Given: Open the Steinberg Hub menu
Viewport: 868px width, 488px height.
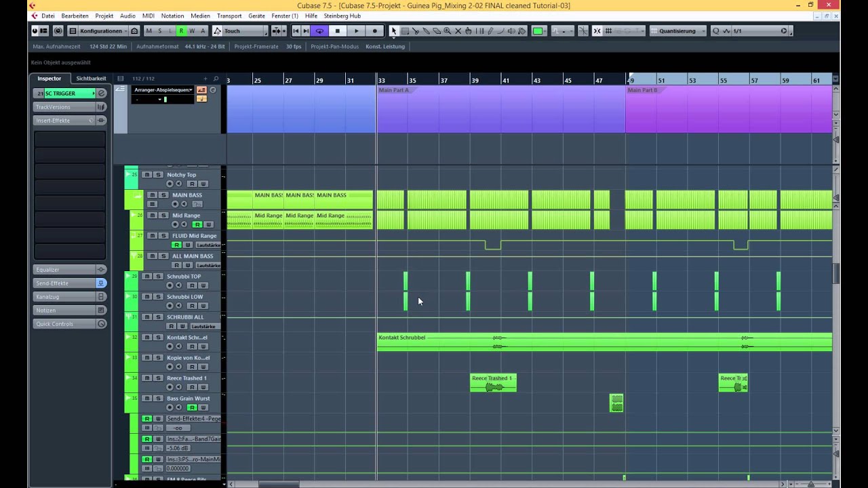Looking at the screenshot, I should point(342,16).
